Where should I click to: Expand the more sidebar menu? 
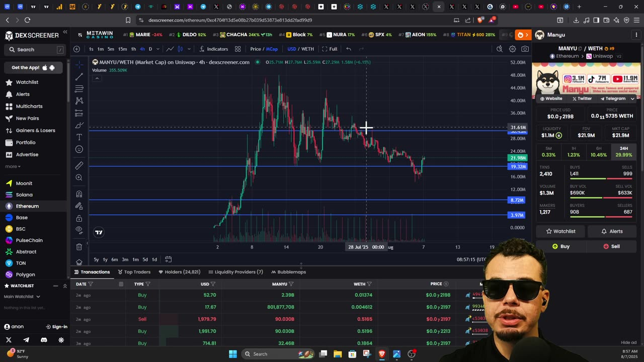tap(13, 166)
